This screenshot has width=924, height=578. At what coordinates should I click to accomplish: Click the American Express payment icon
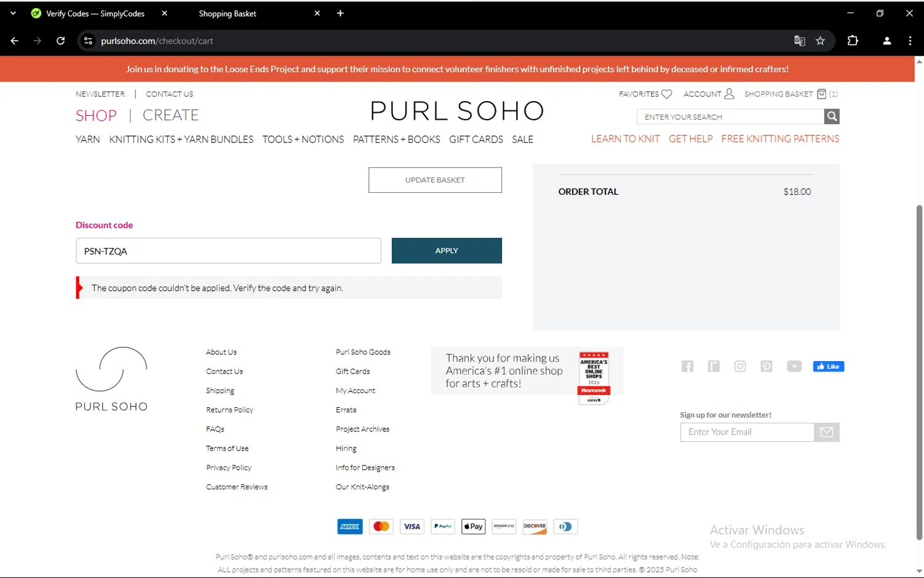pos(350,526)
